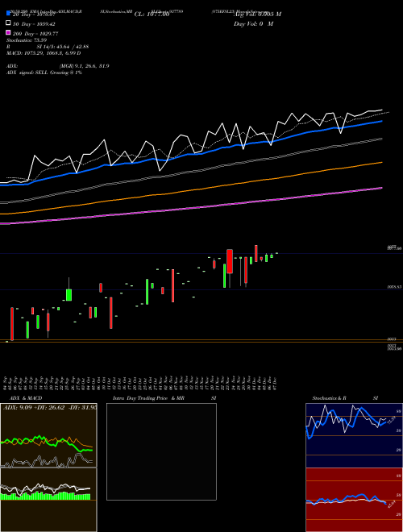The height and width of the screenshot is (532, 403).
Task: Select the '200 Day = 1029.77' legend text
Action: coord(35,34)
